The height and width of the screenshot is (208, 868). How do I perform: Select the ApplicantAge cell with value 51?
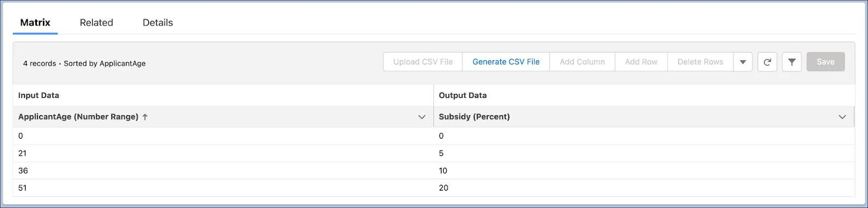[x=223, y=188]
